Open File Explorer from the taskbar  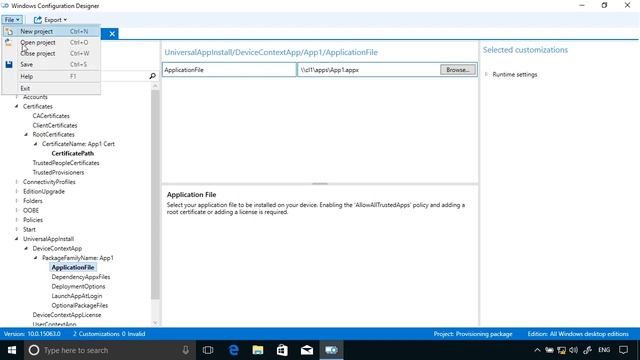click(258, 350)
